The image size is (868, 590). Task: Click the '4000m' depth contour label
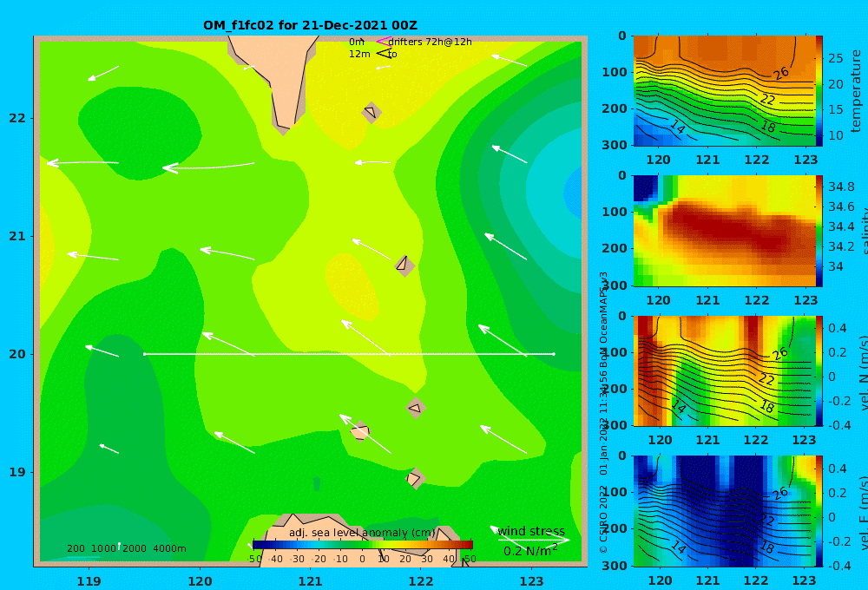tap(169, 548)
